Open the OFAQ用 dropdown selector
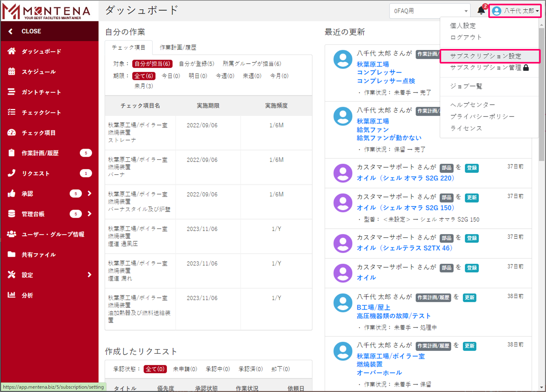 point(429,11)
